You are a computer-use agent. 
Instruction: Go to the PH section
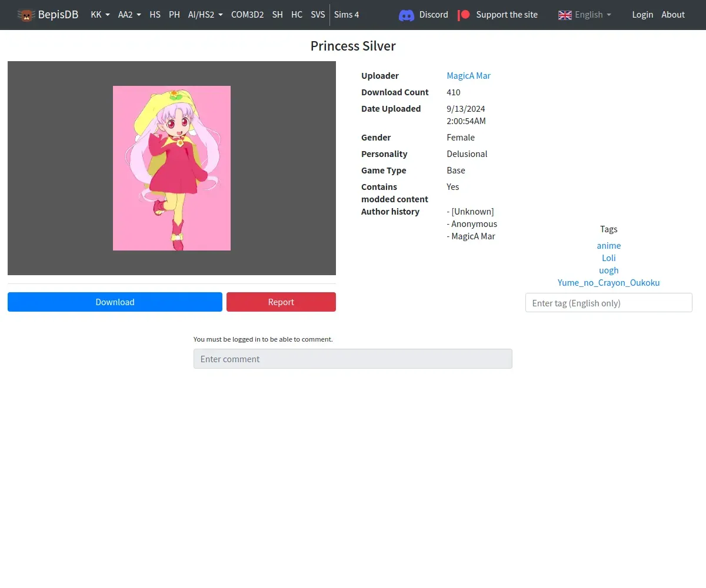tap(174, 15)
